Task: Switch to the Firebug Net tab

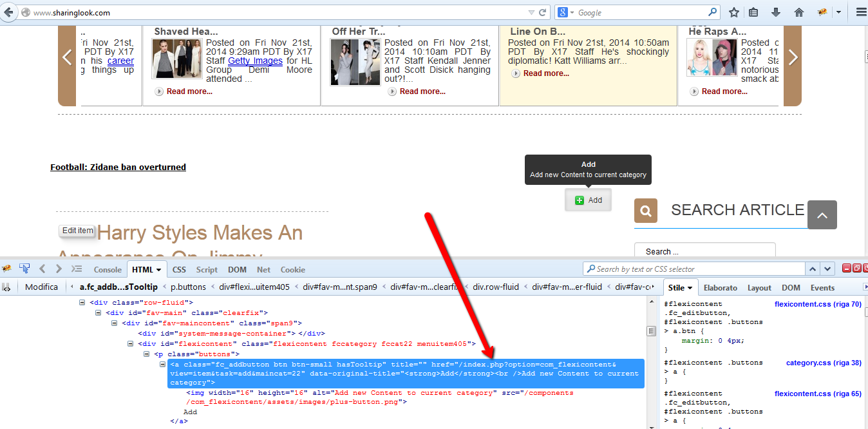Action: click(263, 270)
